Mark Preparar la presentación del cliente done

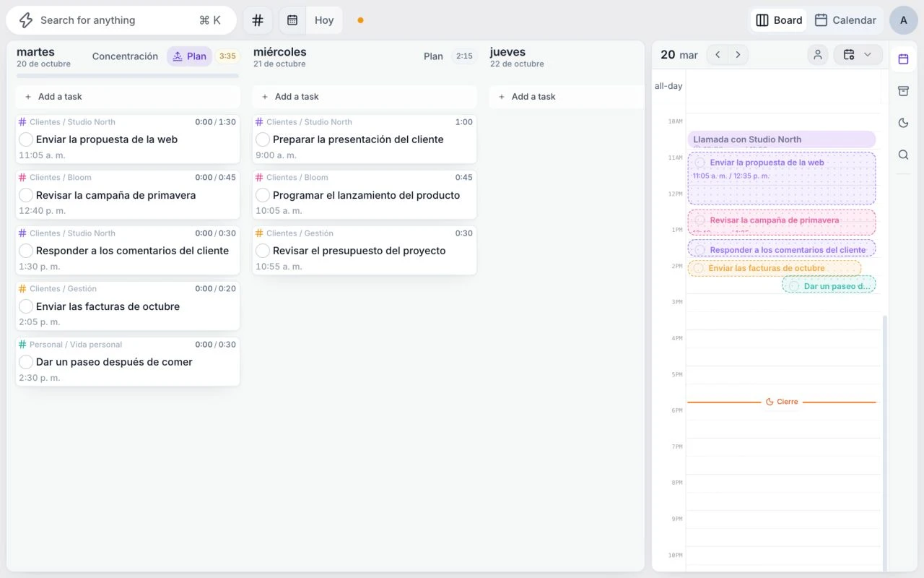tap(263, 139)
